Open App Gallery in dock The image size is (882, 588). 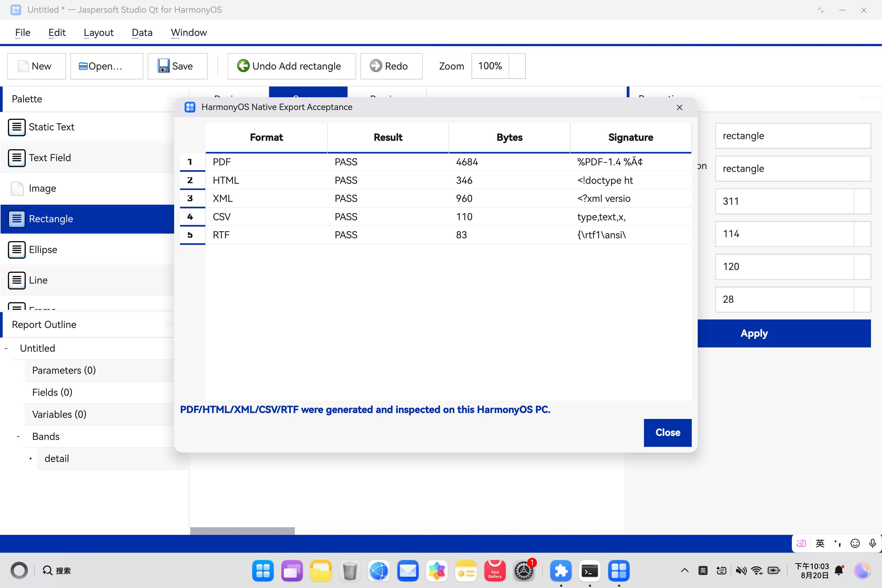495,571
